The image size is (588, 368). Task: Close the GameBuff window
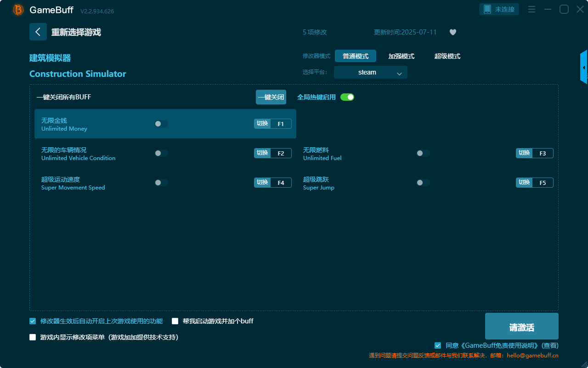coord(580,9)
